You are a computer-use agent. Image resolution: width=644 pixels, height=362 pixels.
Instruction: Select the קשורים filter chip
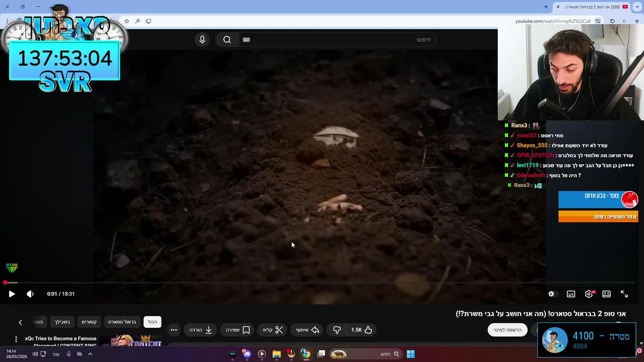tap(89, 322)
